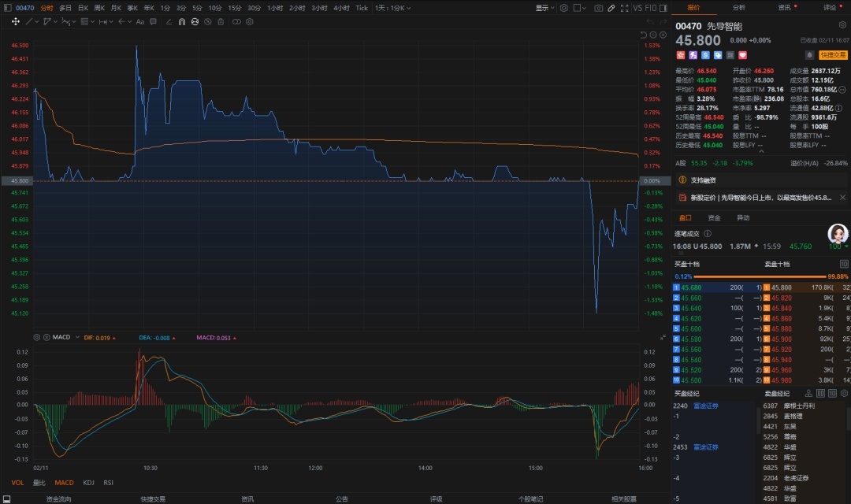Enable the RSI indicator
851x504 pixels.
(x=108, y=483)
